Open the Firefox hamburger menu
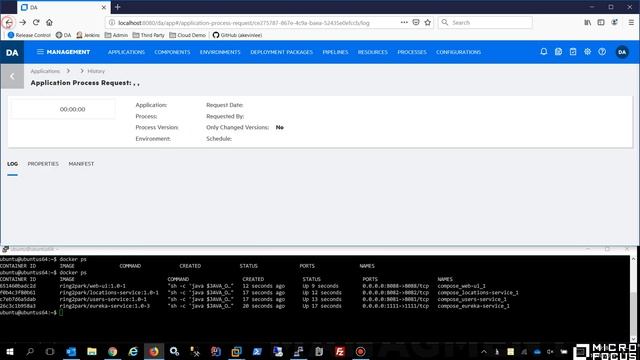The width and height of the screenshot is (640, 360). click(x=631, y=22)
